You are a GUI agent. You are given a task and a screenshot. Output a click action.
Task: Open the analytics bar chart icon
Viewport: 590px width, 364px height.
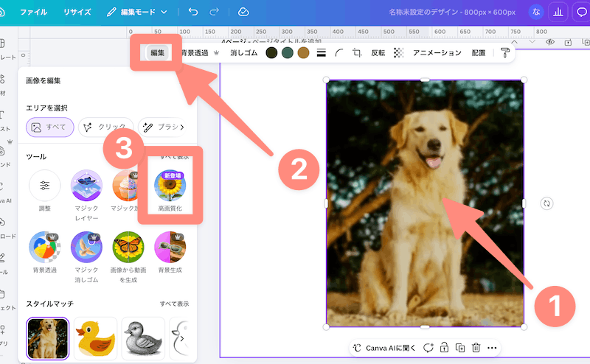point(558,12)
